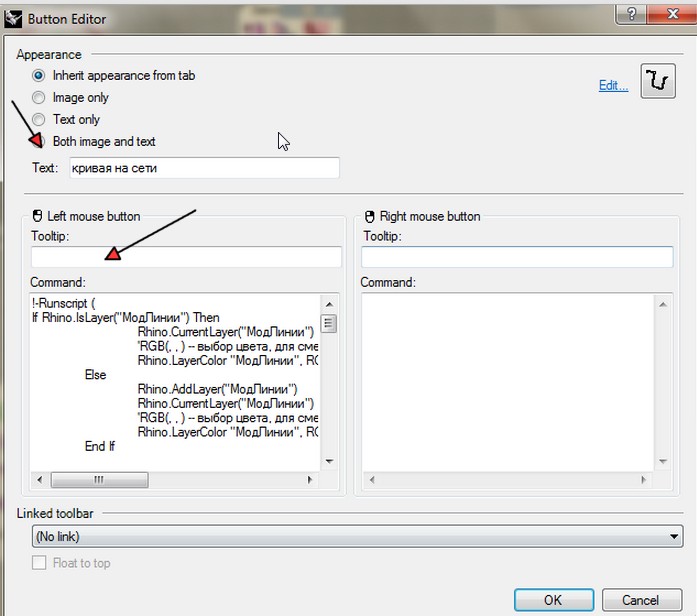Open the Edit... link for button image
Screen dimensions: 697x616
pyautogui.click(x=613, y=85)
